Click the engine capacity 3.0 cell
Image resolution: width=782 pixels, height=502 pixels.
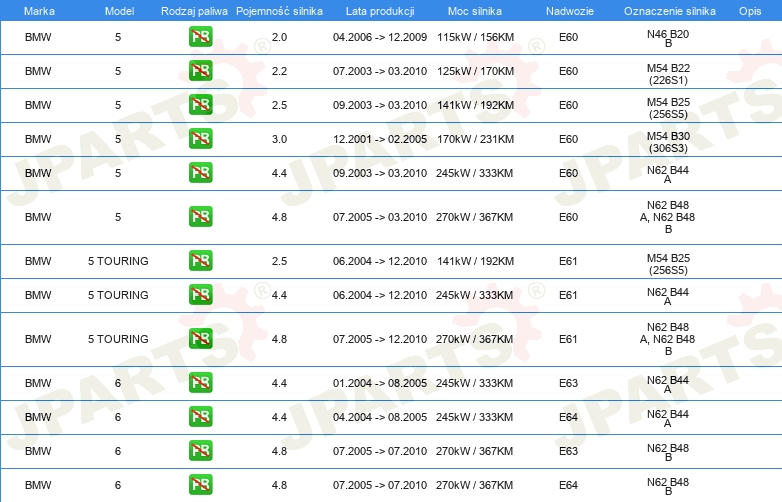[279, 139]
